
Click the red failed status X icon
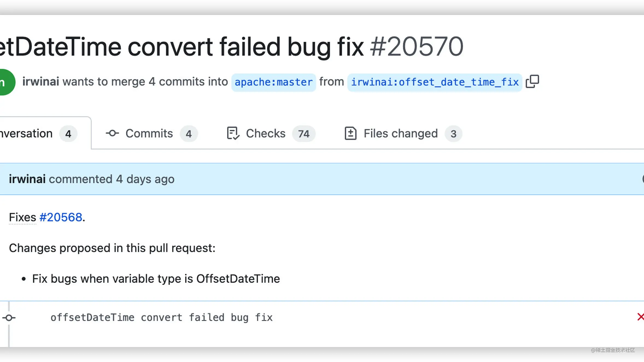[x=640, y=317]
